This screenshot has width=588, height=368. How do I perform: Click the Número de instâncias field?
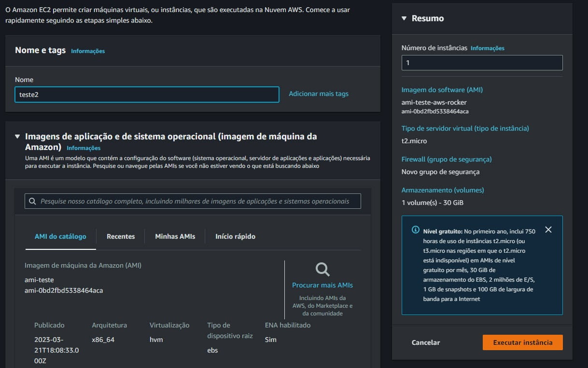click(x=482, y=63)
